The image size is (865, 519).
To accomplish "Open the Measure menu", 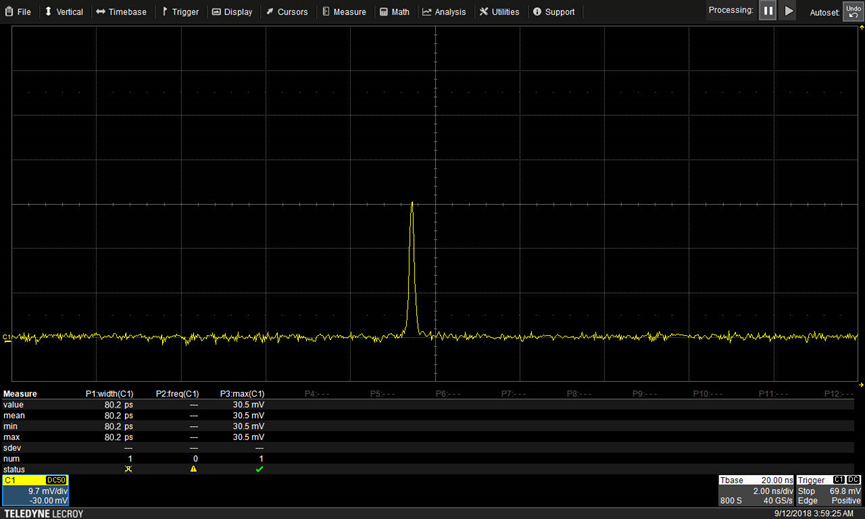I will click(x=344, y=12).
